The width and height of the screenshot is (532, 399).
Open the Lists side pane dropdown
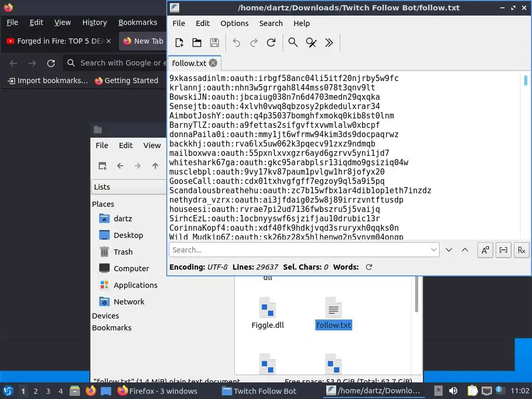tap(129, 187)
